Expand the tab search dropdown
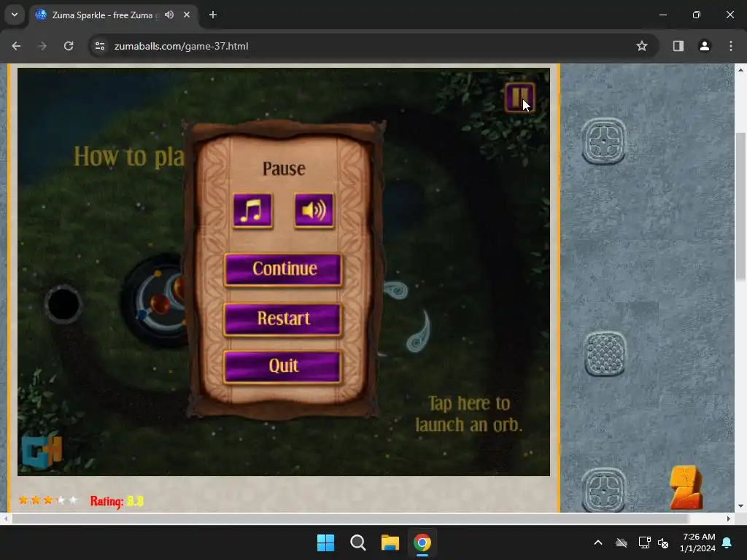Screen dimensions: 747x560 point(15,15)
